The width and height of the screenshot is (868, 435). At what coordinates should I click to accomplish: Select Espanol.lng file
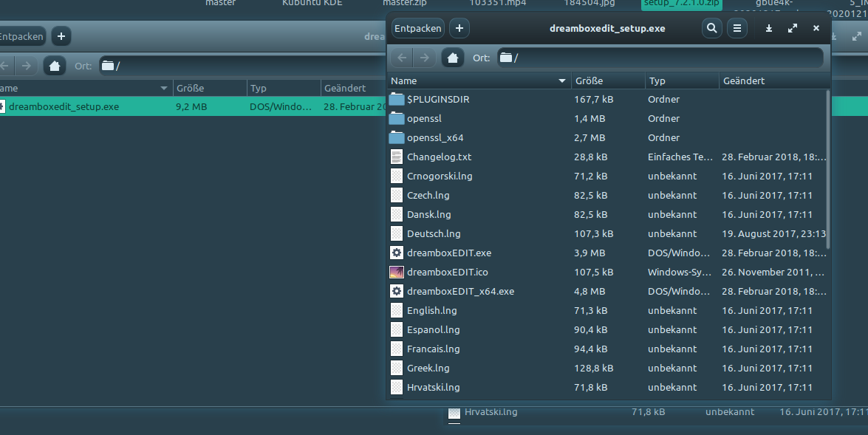point(606,330)
